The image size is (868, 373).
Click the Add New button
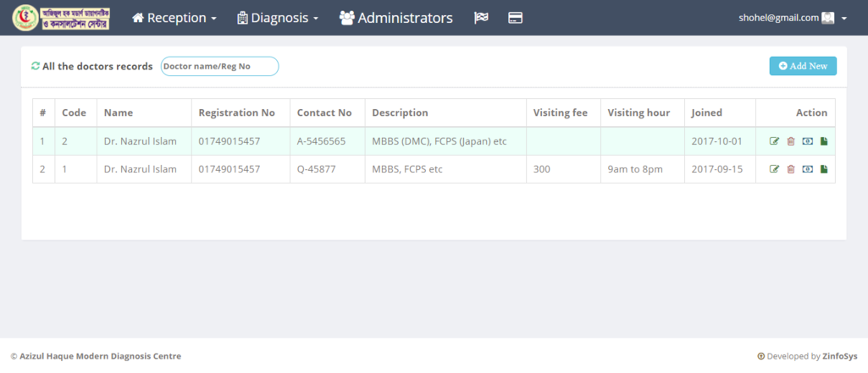coord(802,66)
